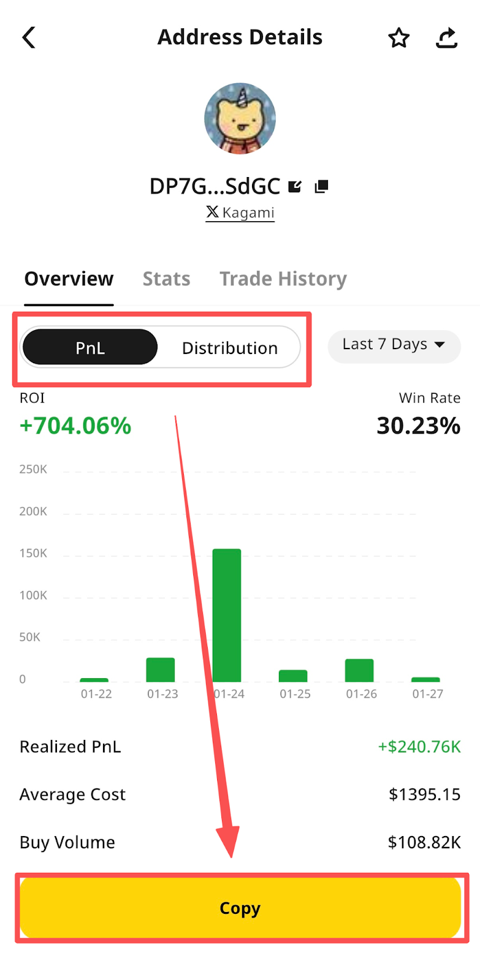Select the Overview tab
Viewport: 480px width, 980px height.
click(x=69, y=279)
